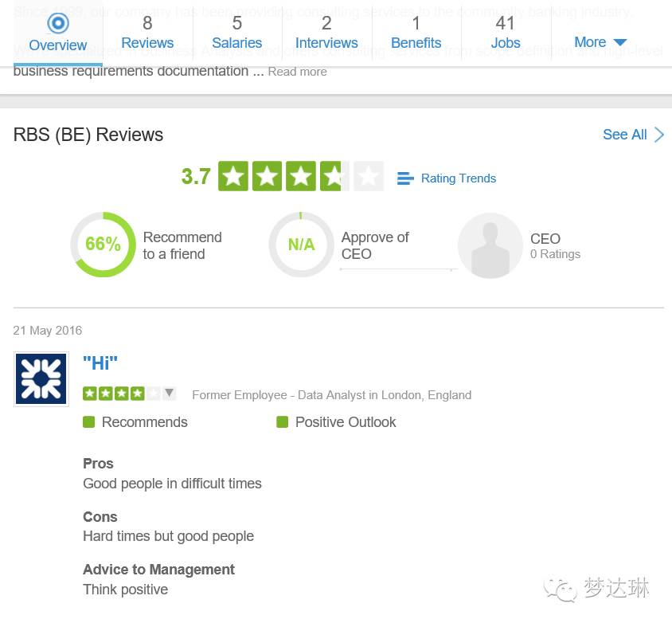Click the 66% recommend circle gauge
Viewport: 672px width, 623px height.
(x=103, y=245)
